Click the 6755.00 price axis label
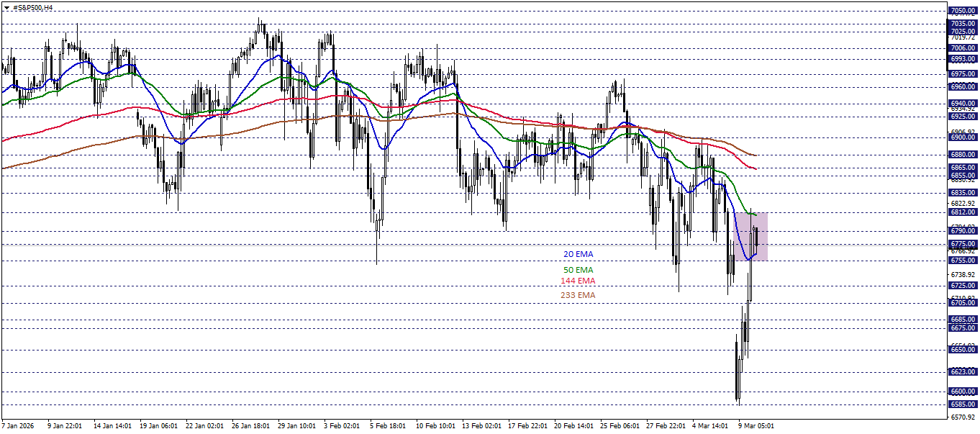 (961, 260)
